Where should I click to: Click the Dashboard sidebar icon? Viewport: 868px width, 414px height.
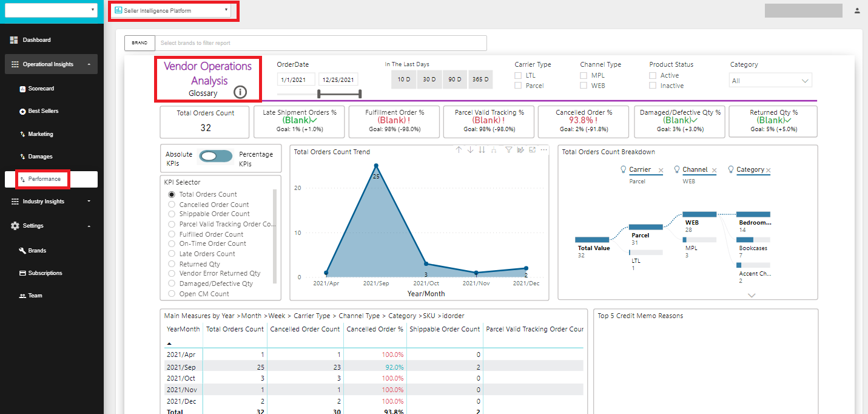pos(14,40)
